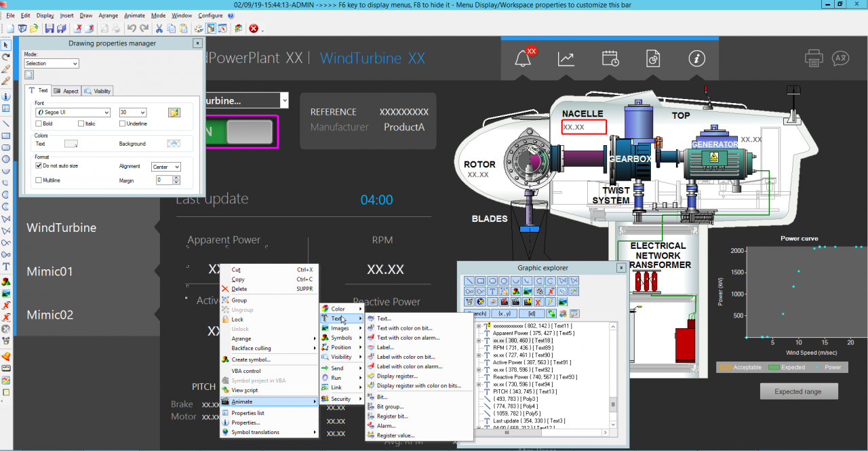Click the calendar schedule icon
The width and height of the screenshot is (868, 451).
point(610,59)
